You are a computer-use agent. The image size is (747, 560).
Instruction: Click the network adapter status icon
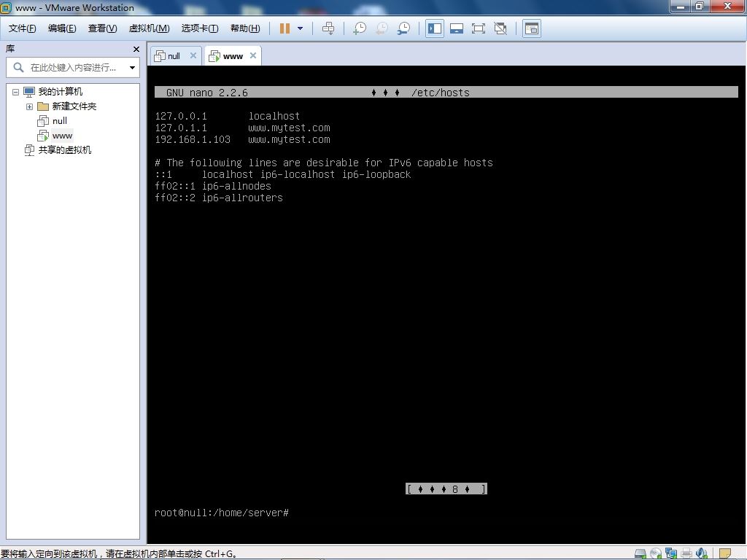(x=671, y=553)
